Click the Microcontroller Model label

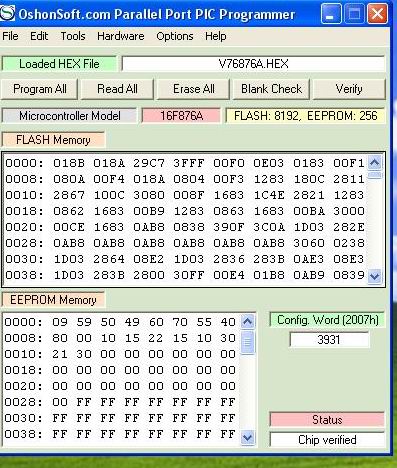[69, 116]
